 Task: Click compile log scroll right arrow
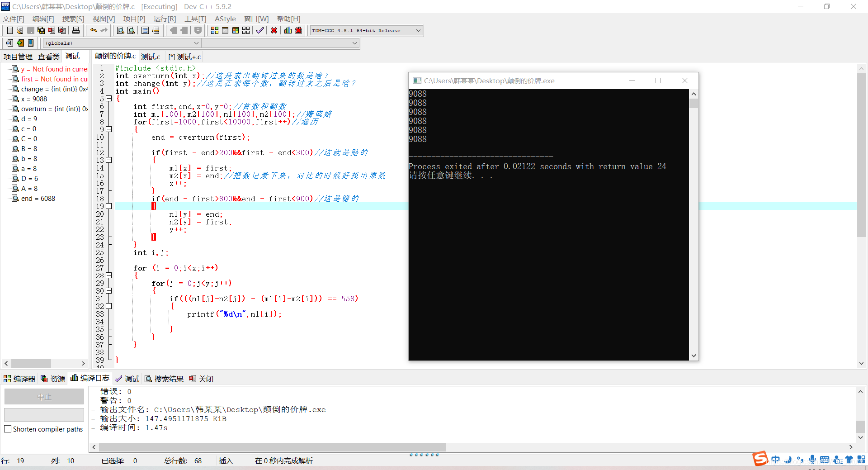pyautogui.click(x=851, y=447)
